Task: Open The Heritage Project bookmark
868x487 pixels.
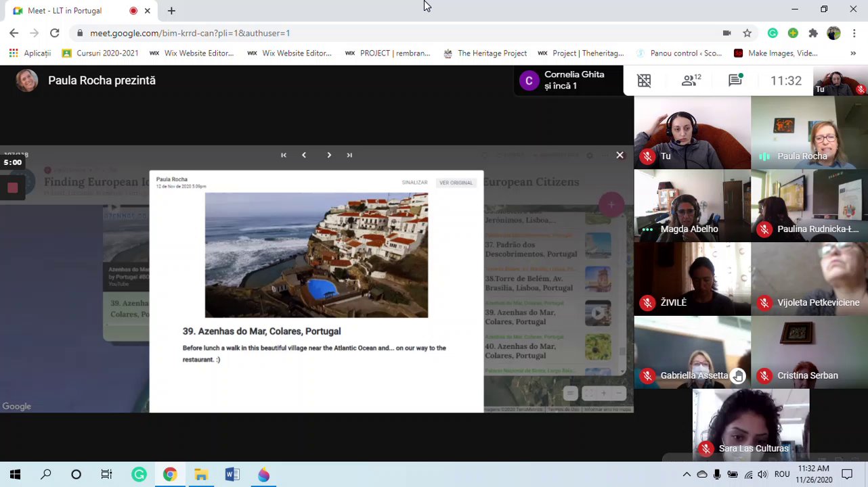Action: click(485, 53)
